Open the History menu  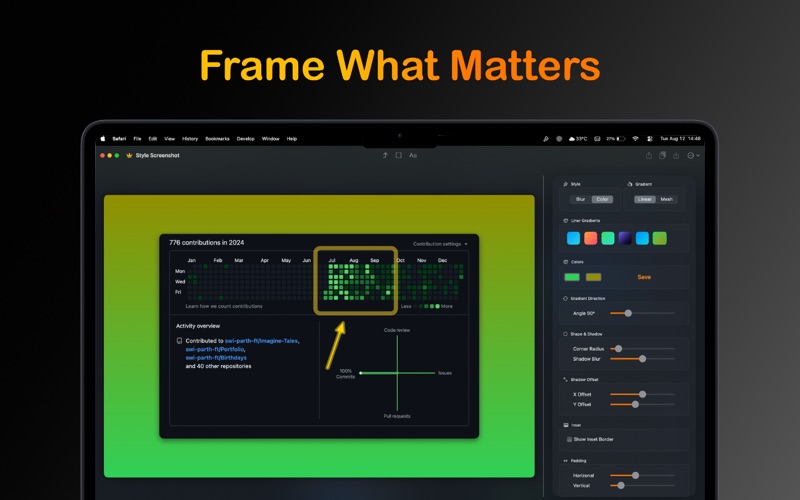coord(190,139)
